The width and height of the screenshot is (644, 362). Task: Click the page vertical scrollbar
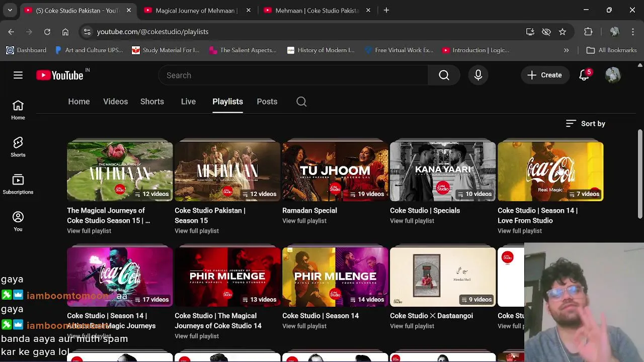(x=640, y=174)
